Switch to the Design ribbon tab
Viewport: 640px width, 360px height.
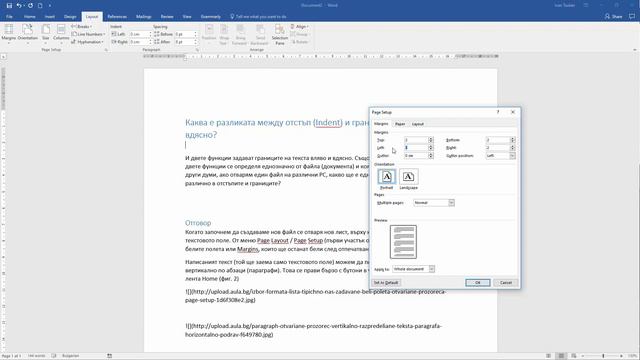[x=70, y=17]
